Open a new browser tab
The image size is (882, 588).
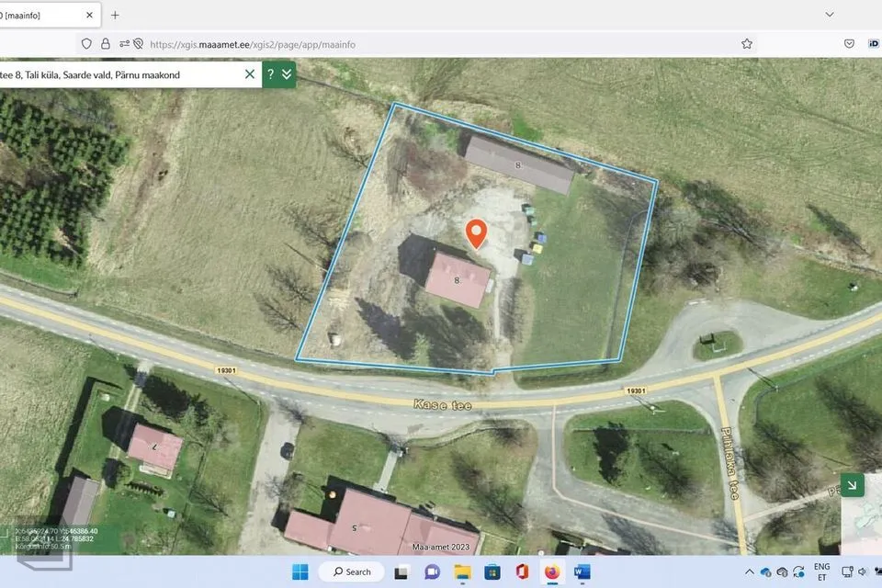click(x=115, y=15)
